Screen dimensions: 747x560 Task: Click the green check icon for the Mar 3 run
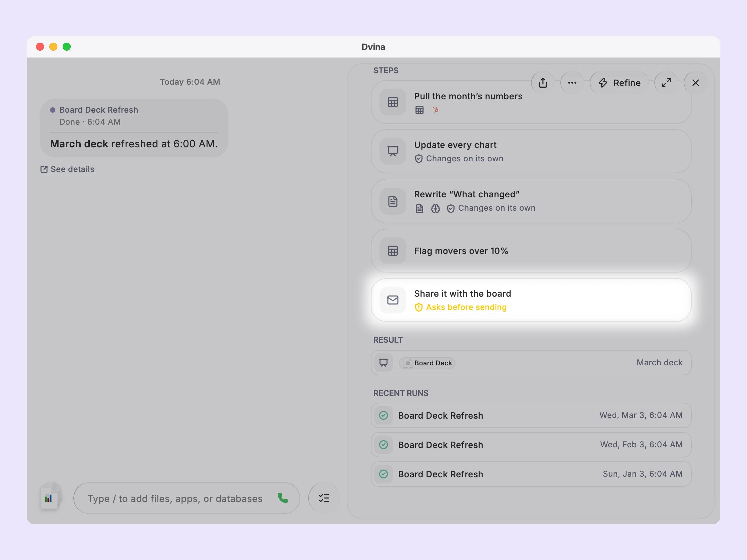[383, 415]
